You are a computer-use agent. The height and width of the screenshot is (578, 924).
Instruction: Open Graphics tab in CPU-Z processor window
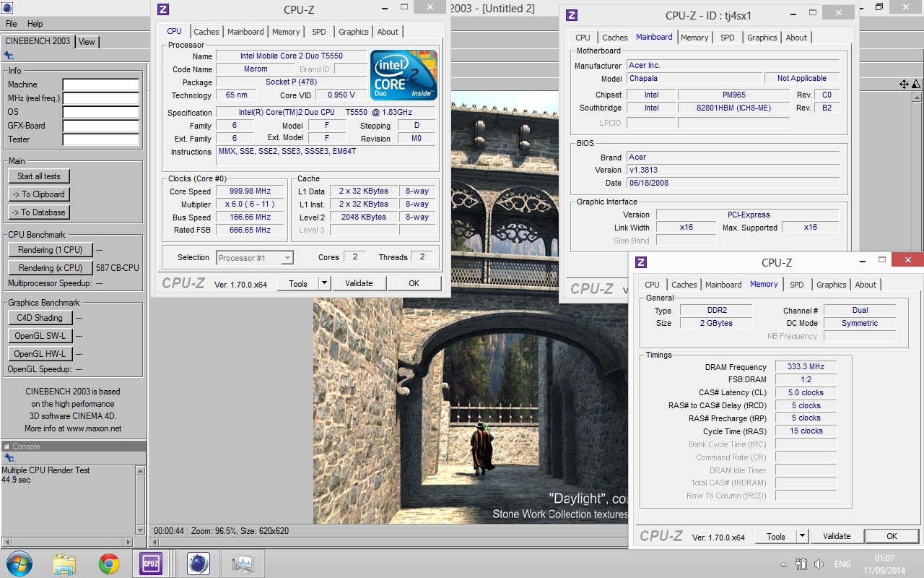point(354,32)
